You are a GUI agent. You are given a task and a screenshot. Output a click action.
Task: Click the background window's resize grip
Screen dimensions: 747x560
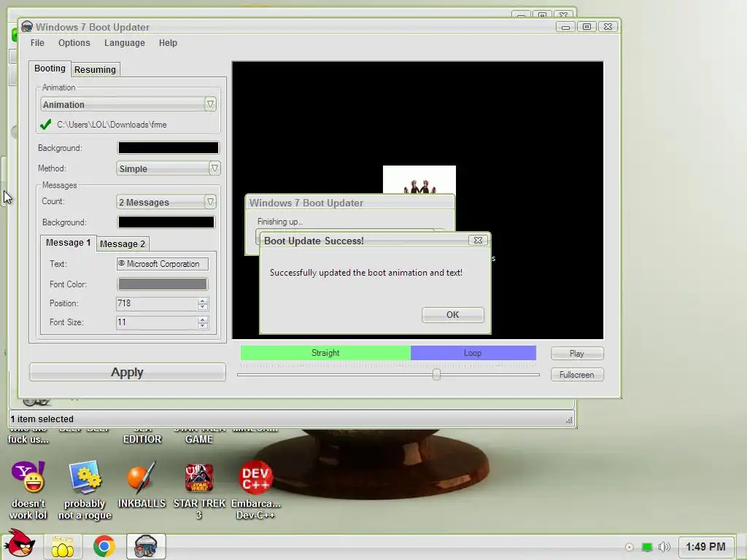coord(569,420)
